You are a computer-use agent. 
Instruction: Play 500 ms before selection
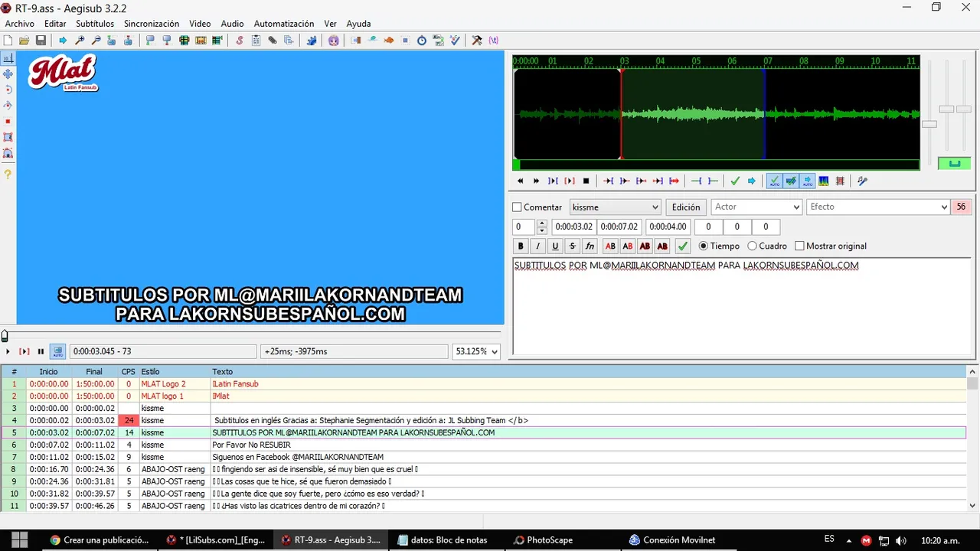(x=608, y=181)
